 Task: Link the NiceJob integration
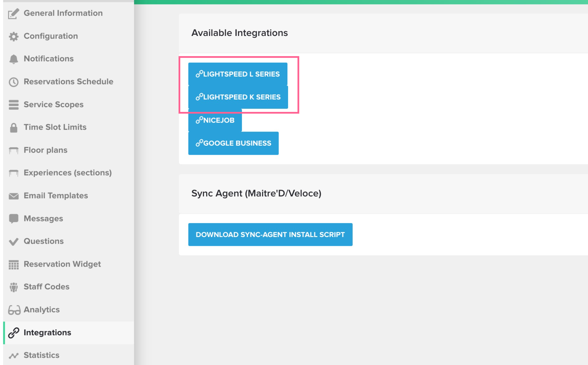[215, 120]
